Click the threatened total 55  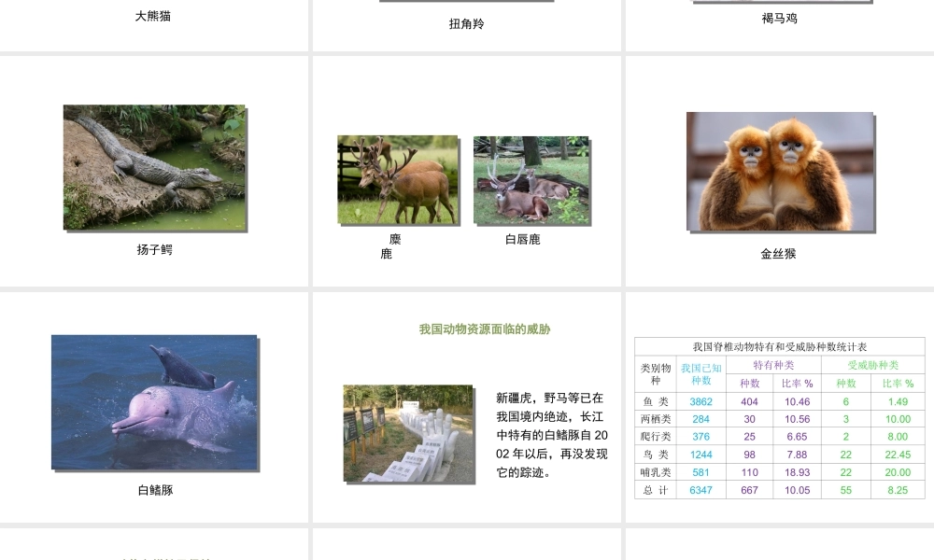pyautogui.click(x=846, y=490)
